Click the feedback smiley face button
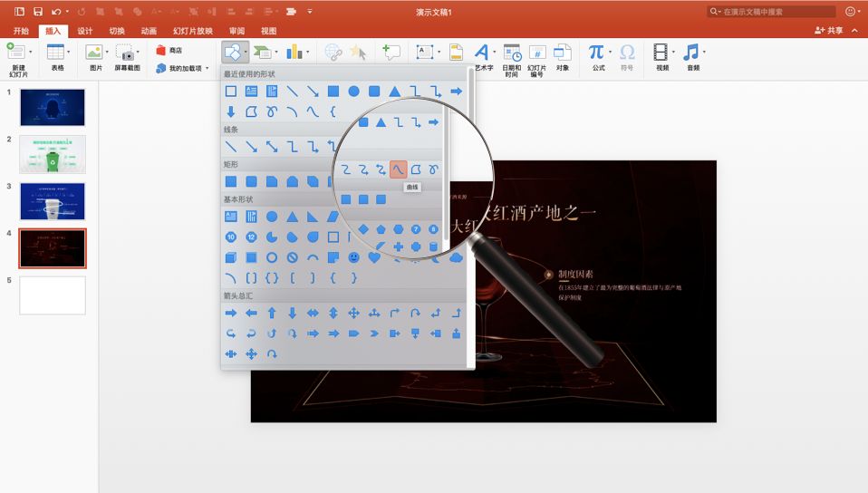 coord(851,11)
